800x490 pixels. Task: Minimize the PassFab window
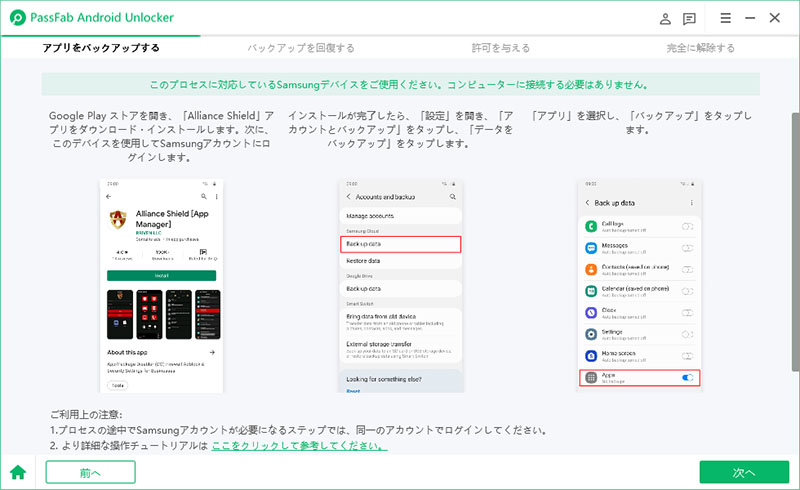click(x=750, y=18)
